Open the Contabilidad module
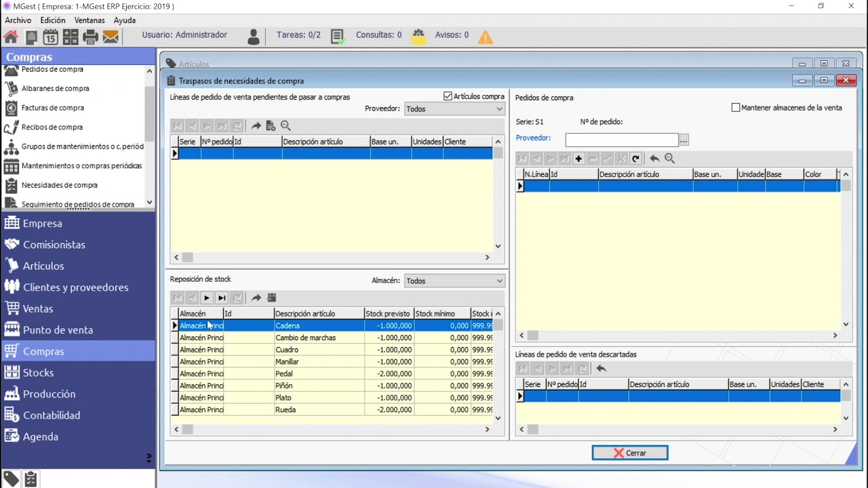 point(77,415)
